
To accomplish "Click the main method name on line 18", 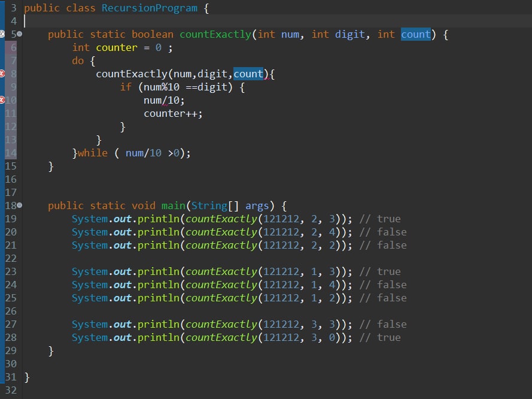I will point(174,205).
